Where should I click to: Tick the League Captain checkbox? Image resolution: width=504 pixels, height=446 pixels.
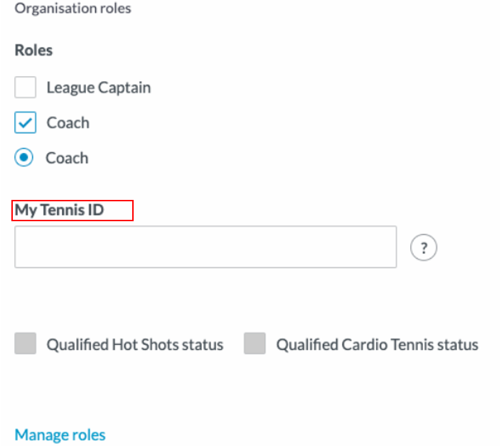pyautogui.click(x=25, y=87)
